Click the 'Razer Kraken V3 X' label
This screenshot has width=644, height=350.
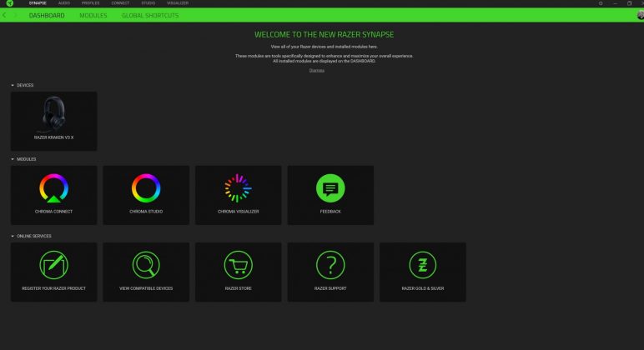[x=53, y=137]
